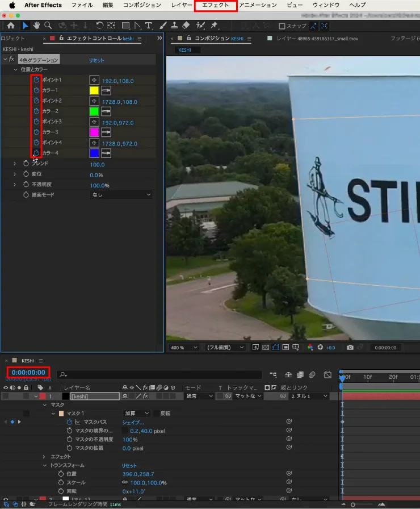Click the current timecode 0:00:00:00 display

coord(28,372)
